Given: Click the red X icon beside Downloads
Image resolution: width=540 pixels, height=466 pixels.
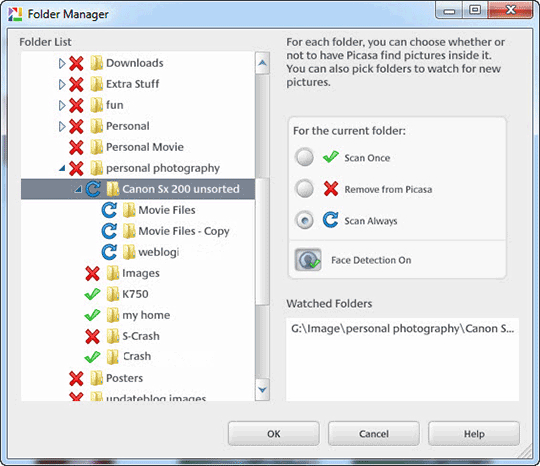Looking at the screenshot, I should click(76, 63).
